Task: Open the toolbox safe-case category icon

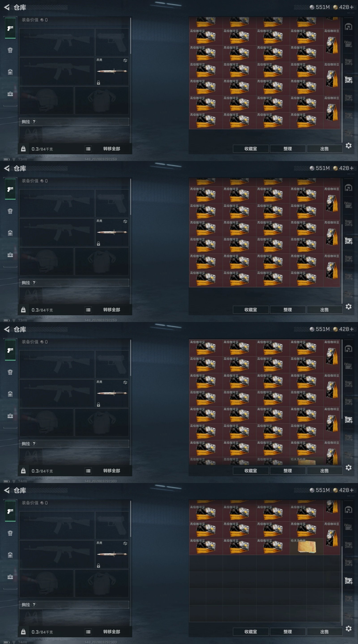Action: point(10,94)
